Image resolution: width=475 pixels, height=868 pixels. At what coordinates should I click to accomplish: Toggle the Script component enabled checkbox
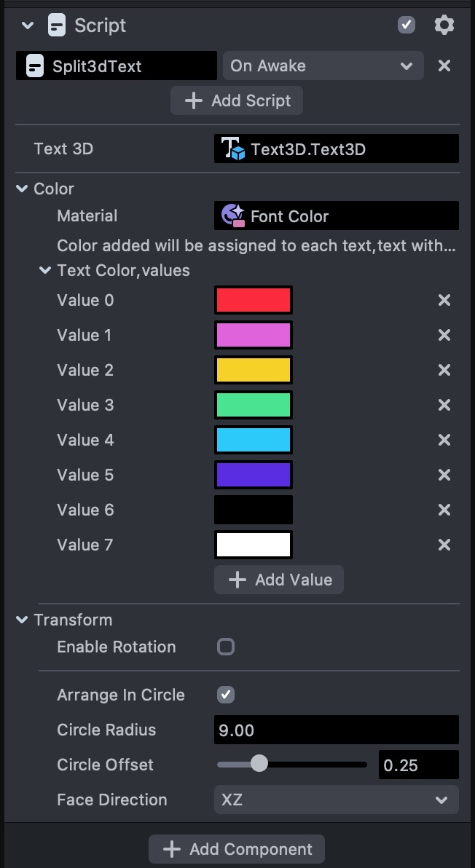pos(407,25)
